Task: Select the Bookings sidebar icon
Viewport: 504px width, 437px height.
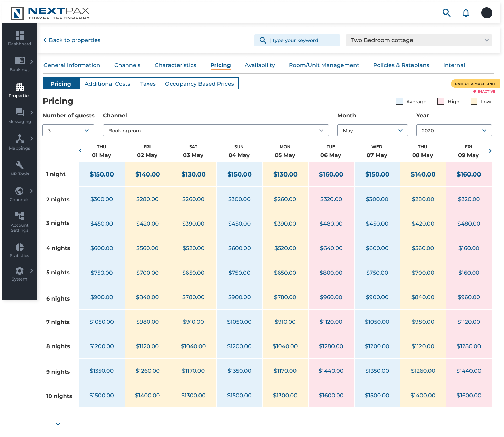Action: click(19, 63)
